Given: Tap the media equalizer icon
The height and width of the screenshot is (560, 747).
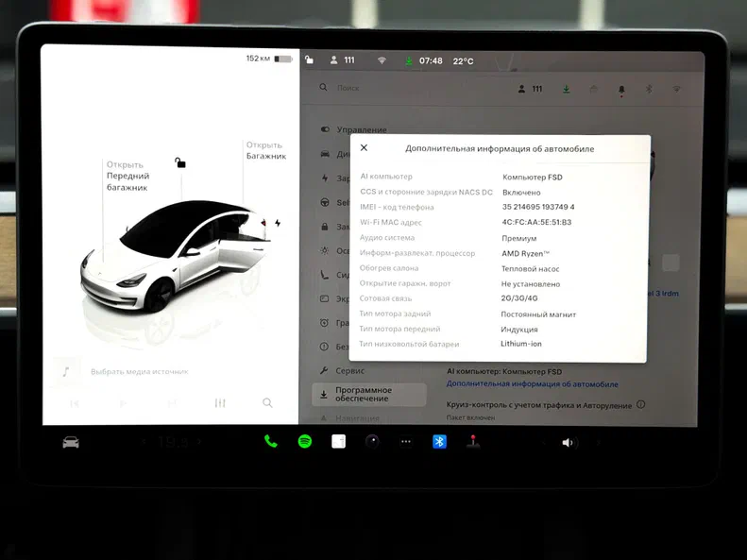Looking at the screenshot, I should pyautogui.click(x=220, y=403).
